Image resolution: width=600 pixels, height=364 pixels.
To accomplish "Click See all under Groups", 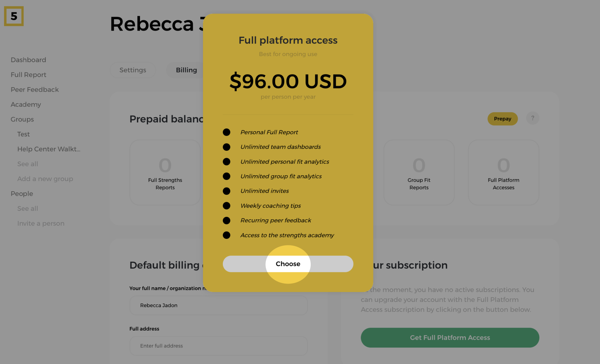I will (28, 164).
